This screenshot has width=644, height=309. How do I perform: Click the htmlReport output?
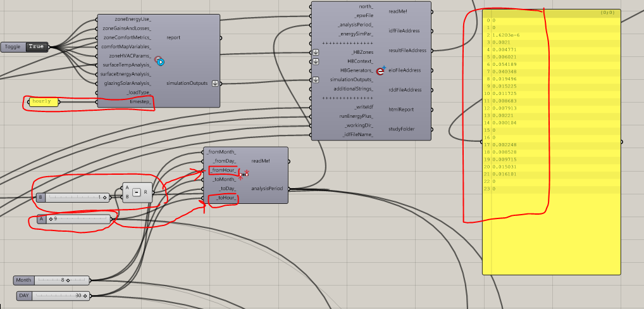click(401, 110)
